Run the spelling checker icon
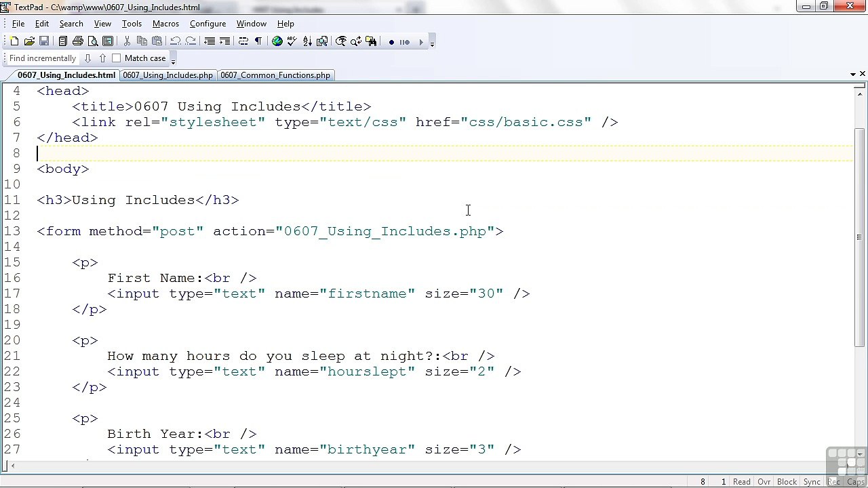Image resolution: width=868 pixels, height=488 pixels. point(292,41)
